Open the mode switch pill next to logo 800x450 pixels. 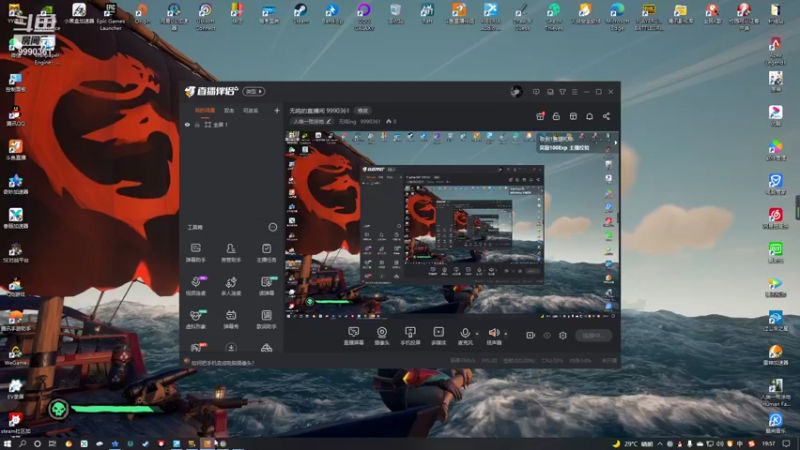pyautogui.click(x=254, y=91)
